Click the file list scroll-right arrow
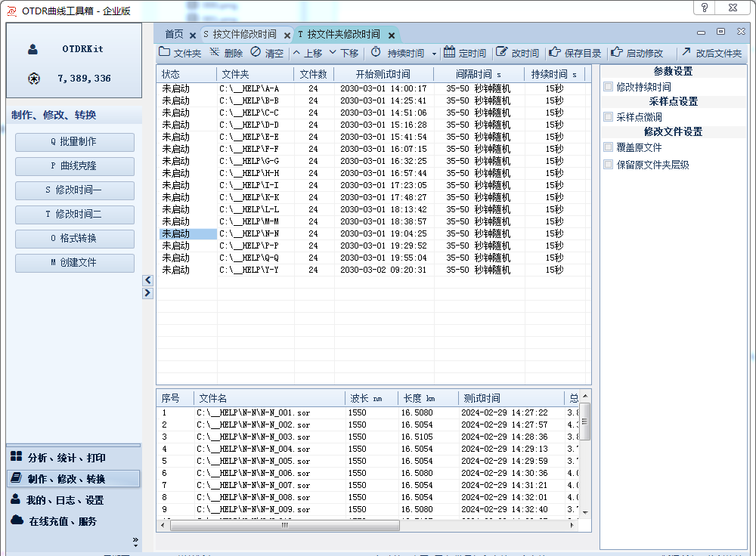 pyautogui.click(x=572, y=525)
